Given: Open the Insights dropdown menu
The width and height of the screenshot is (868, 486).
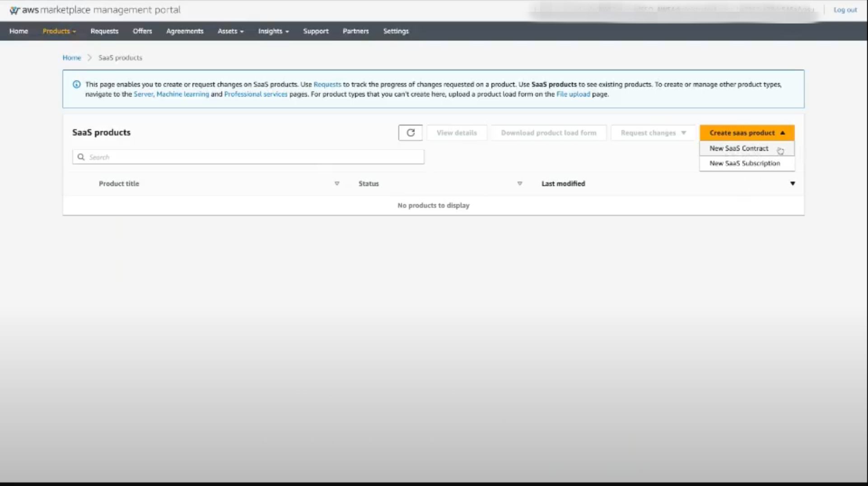Looking at the screenshot, I should (x=274, y=31).
